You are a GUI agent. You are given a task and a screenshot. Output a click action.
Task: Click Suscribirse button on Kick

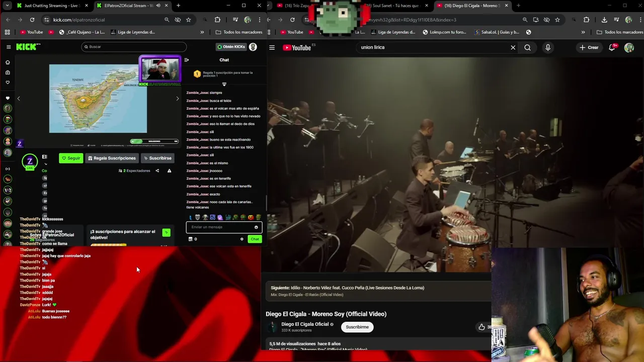[157, 158]
